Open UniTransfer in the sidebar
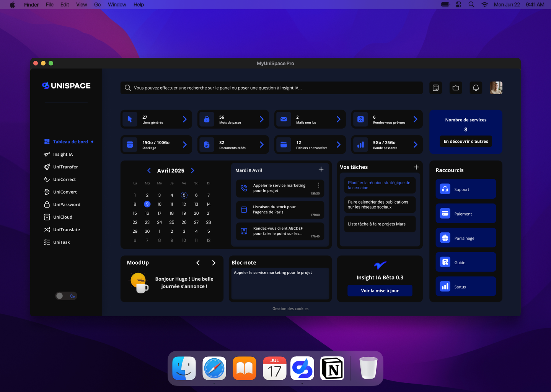 point(65,167)
